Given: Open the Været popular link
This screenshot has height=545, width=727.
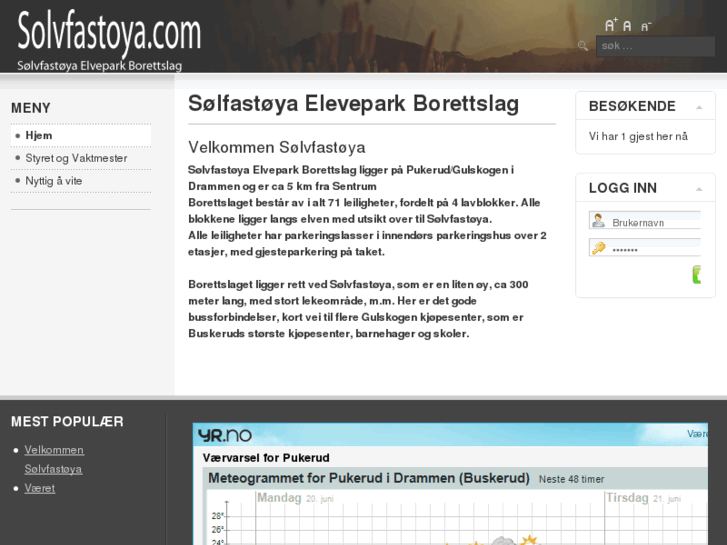Looking at the screenshot, I should pos(40,488).
